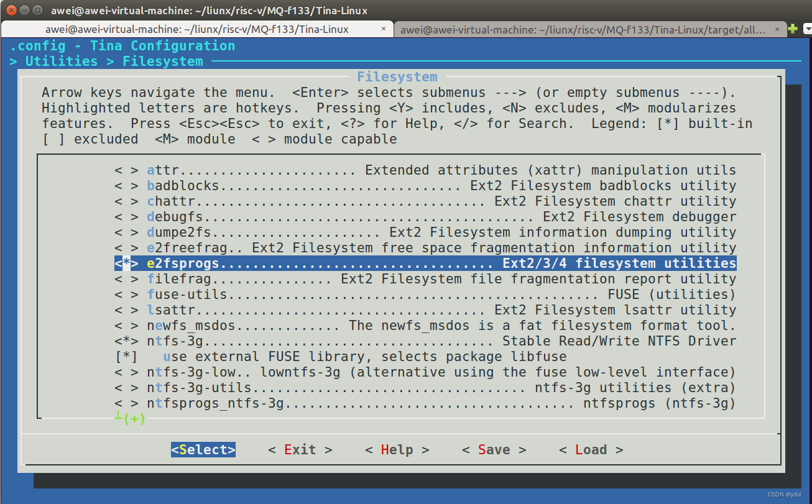Screen dimensions: 812x504
Task: Toggle the attr package checkbox
Action: 123,170
